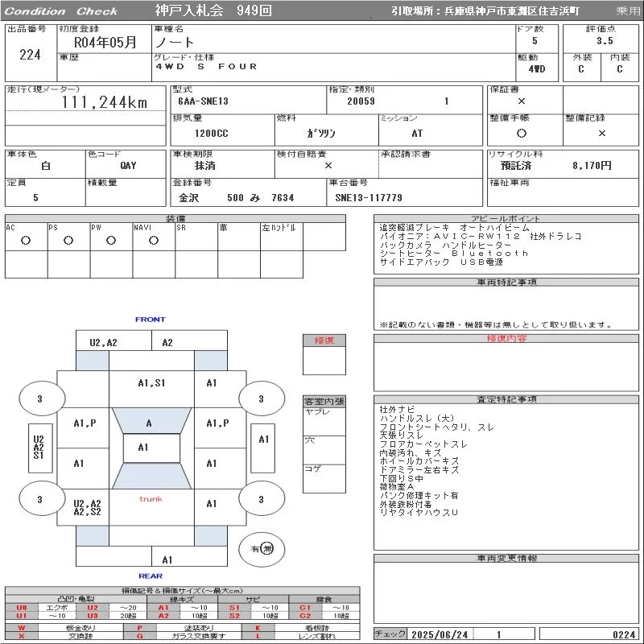Screen dimensions: 644x644
Task: Click the windshield "A" mark on the diagram
Action: click(x=149, y=423)
